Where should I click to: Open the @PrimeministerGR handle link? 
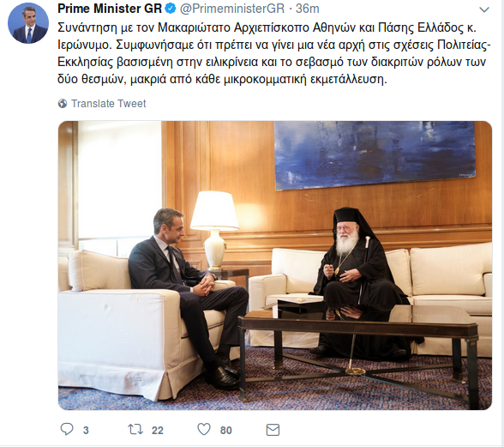tap(232, 9)
